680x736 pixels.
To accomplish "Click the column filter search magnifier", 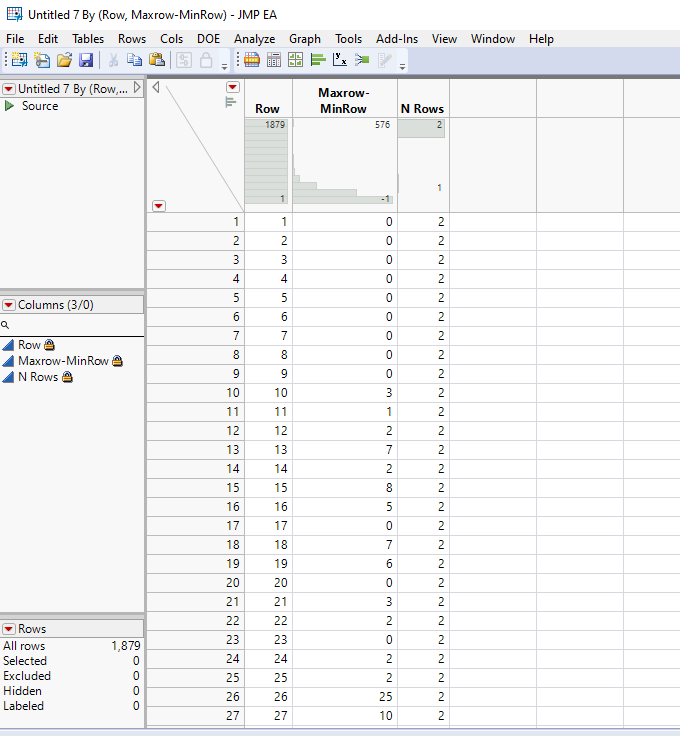I will click(5, 325).
